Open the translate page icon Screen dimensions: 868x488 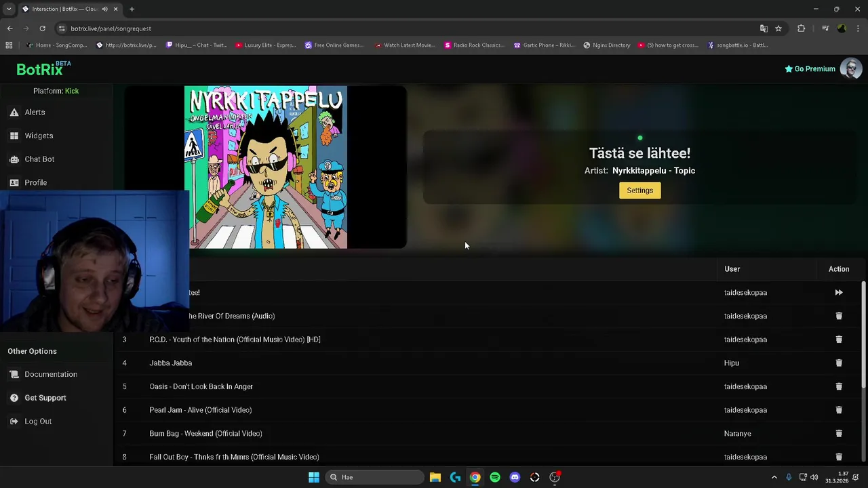[764, 28]
